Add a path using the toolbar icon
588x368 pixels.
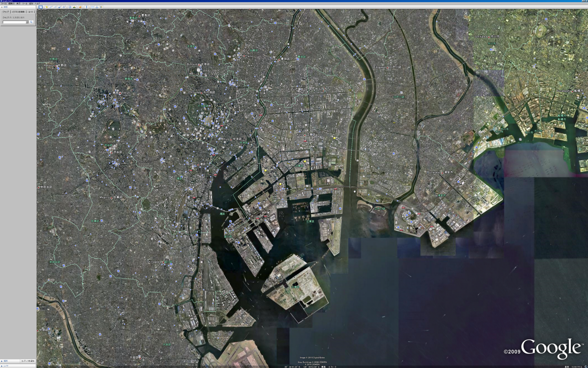pos(55,7)
